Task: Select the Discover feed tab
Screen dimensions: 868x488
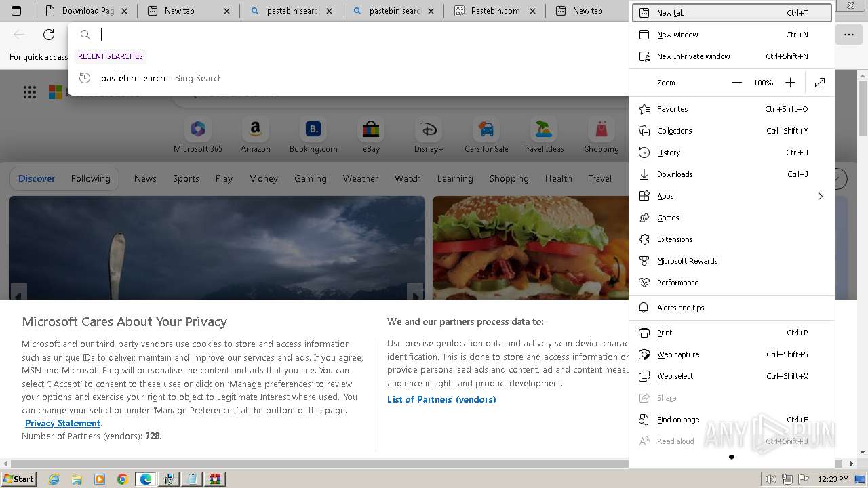Action: (x=37, y=178)
